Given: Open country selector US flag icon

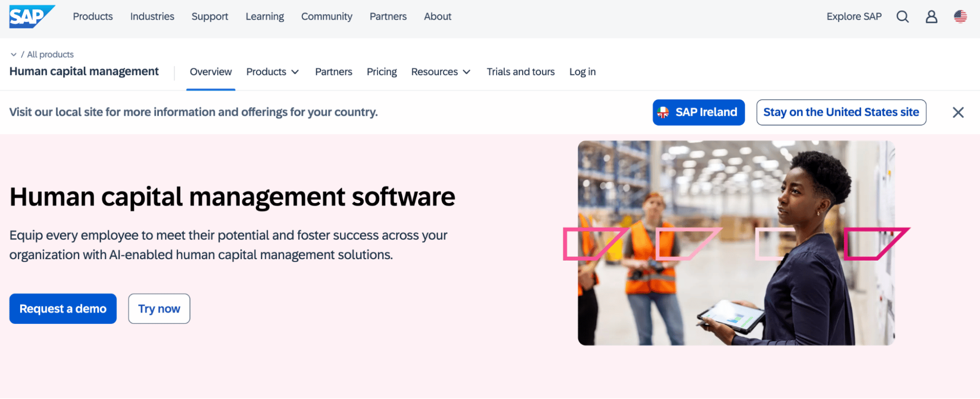Looking at the screenshot, I should (960, 17).
